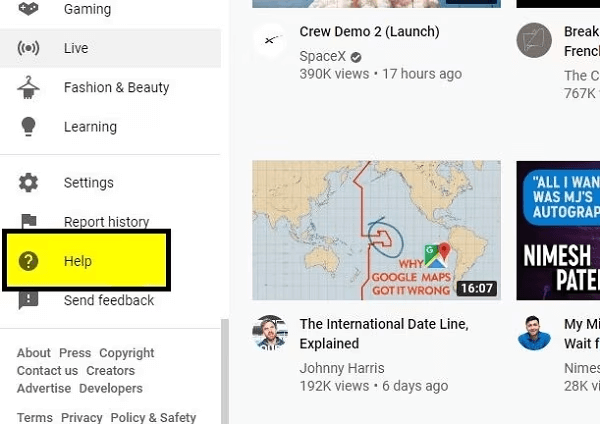The height and width of the screenshot is (424, 600).
Task: Open Settings via the gear icon
Action: tap(29, 183)
